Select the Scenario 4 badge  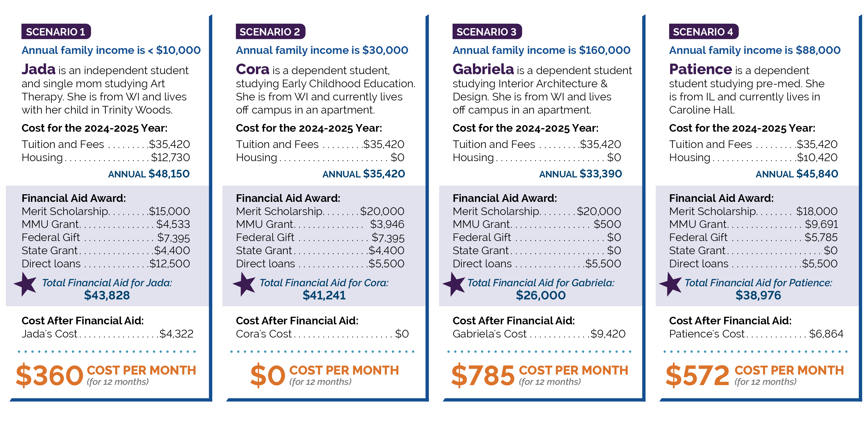704,32
